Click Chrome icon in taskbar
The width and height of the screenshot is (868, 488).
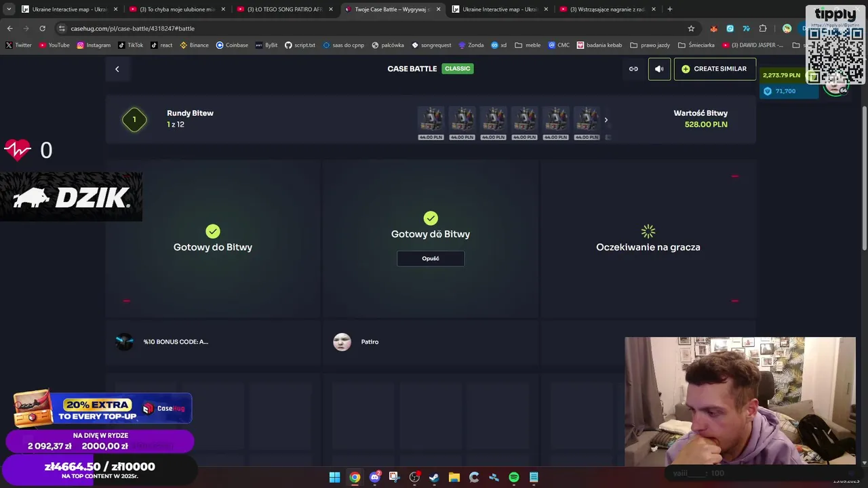click(355, 477)
